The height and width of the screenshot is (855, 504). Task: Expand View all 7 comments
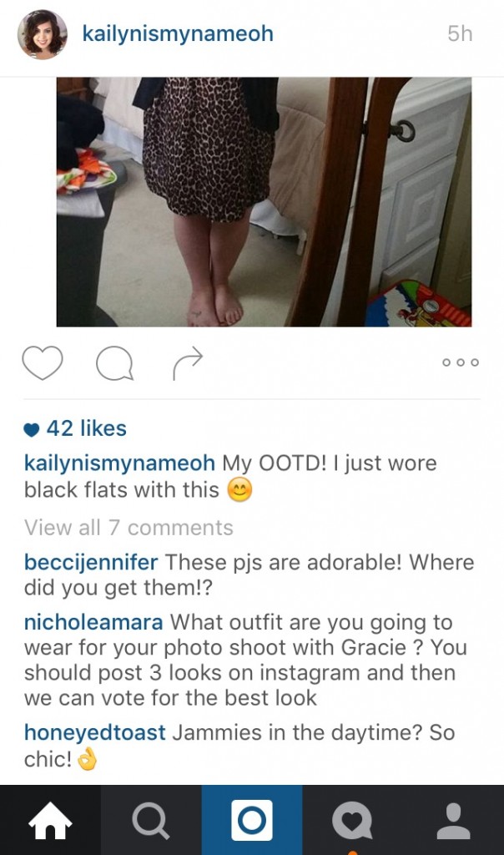tap(129, 528)
